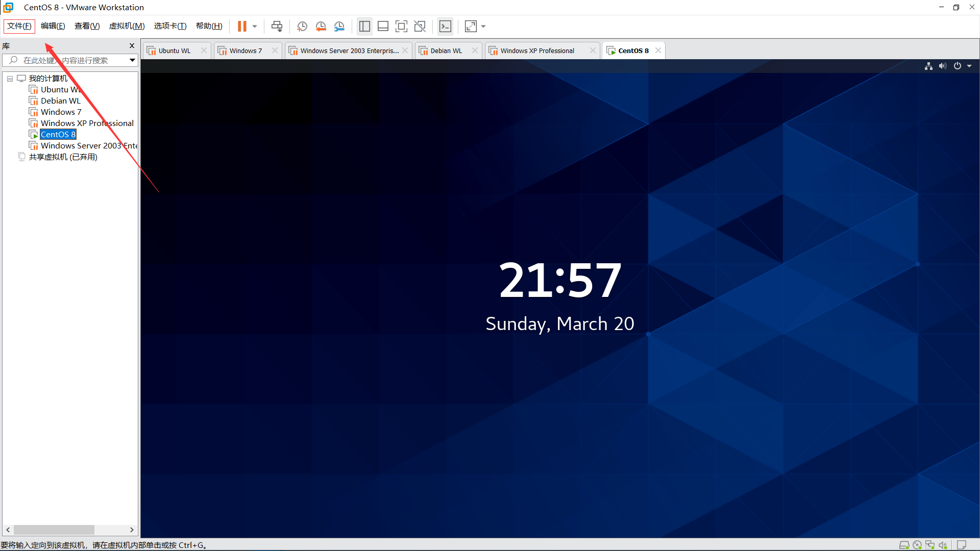Enter full screen mode

coord(401,26)
